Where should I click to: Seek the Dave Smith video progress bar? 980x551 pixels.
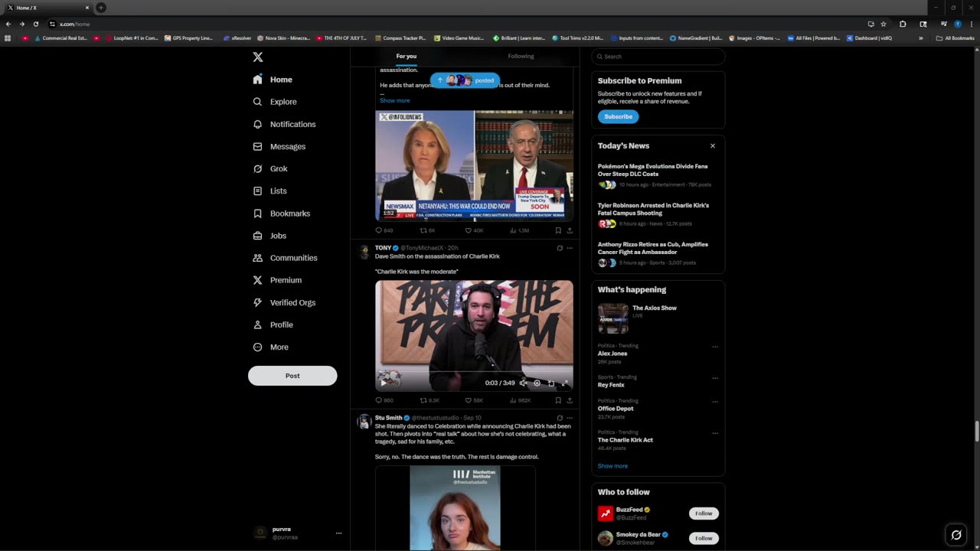pos(474,373)
